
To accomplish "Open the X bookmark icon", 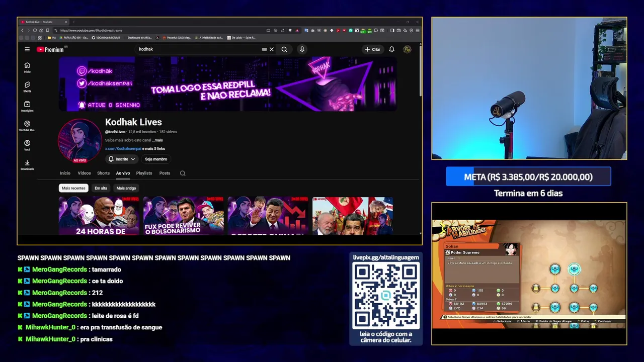I will (x=157, y=38).
